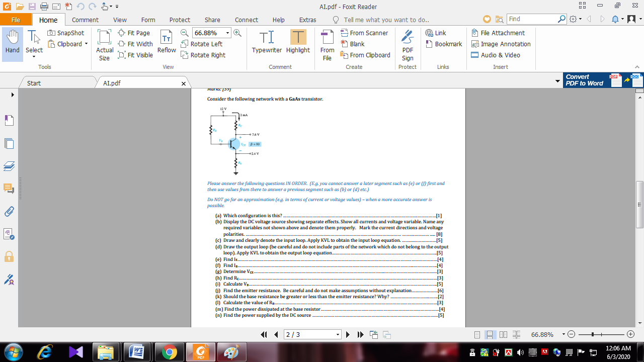The height and width of the screenshot is (362, 644).
Task: Click the zoom out magnifier in ribbon
Action: (x=185, y=33)
